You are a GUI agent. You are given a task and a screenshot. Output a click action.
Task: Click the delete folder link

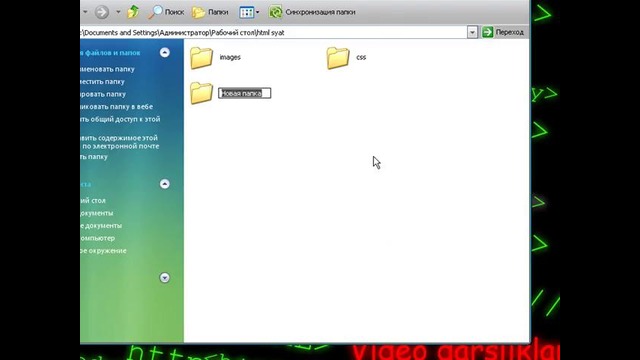(x=94, y=157)
